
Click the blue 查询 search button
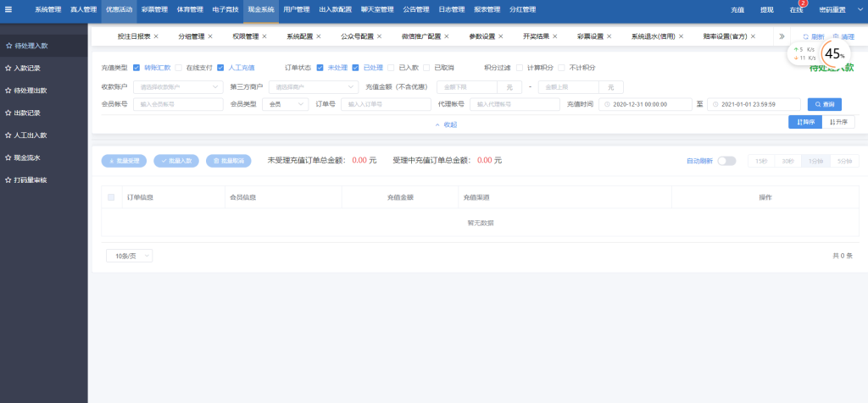tap(824, 104)
